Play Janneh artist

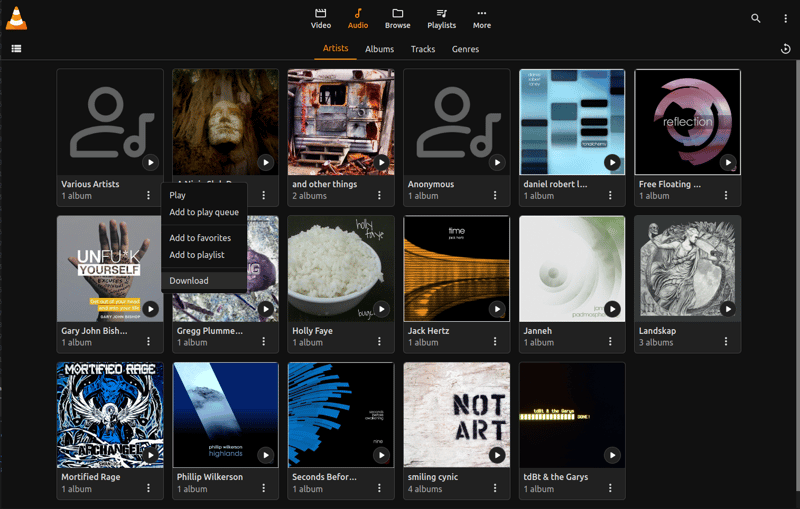612,309
